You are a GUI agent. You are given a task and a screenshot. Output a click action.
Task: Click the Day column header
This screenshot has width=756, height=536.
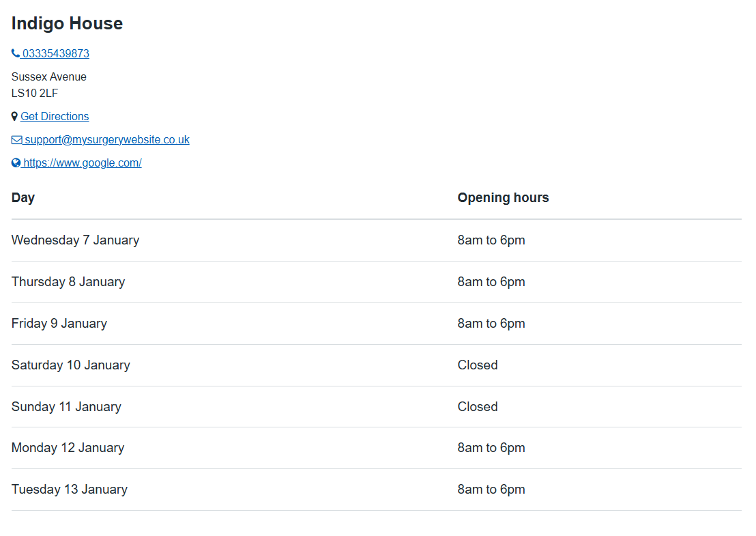(23, 197)
